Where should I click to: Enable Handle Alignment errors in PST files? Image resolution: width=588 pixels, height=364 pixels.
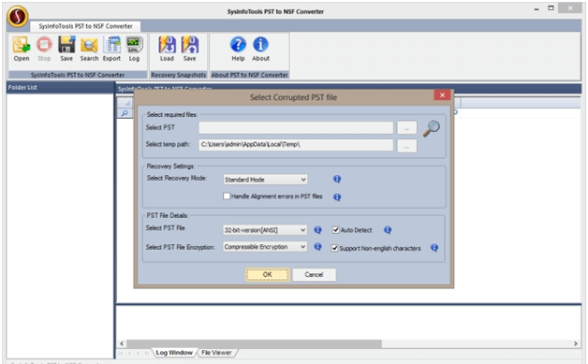pyautogui.click(x=227, y=197)
